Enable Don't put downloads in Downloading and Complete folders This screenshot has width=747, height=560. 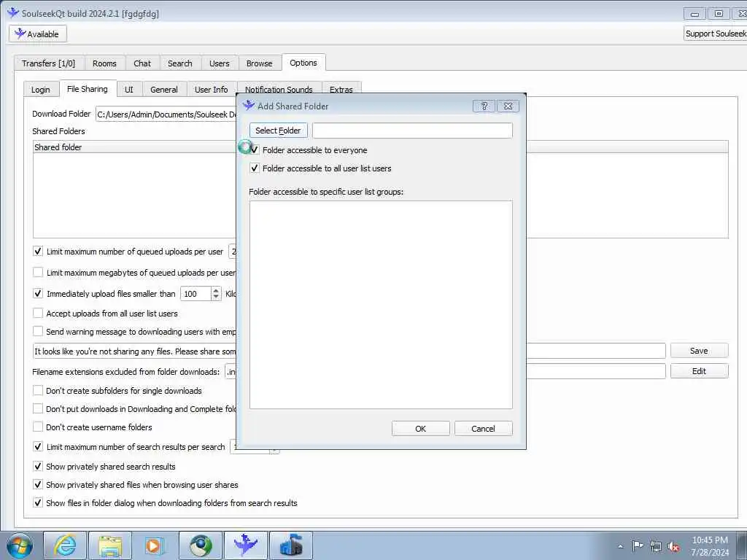click(x=38, y=408)
